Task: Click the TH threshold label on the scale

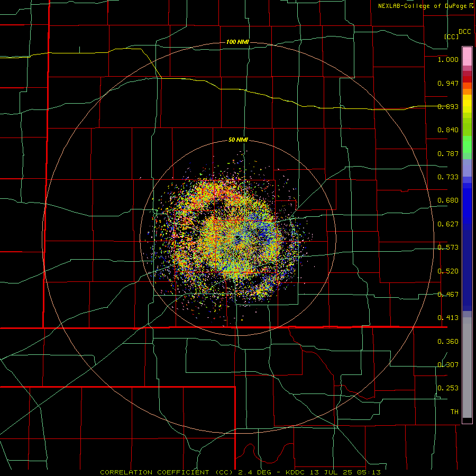Action: 454,412
